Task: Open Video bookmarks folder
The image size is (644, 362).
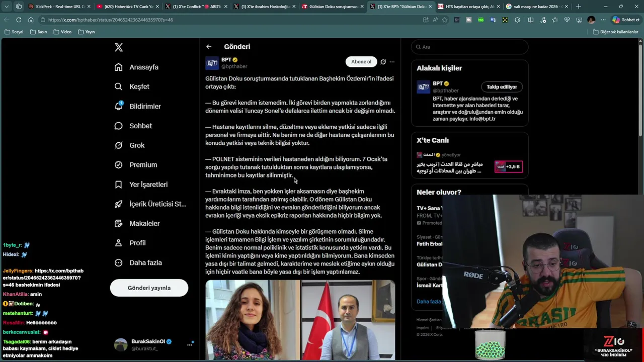Action: click(62, 32)
